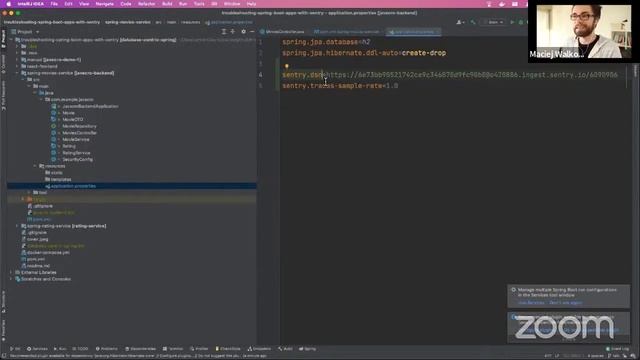Click the Structure vertical tab on left stripe
This screenshot has width=640, height=360.
pyautogui.click(x=3, y=301)
